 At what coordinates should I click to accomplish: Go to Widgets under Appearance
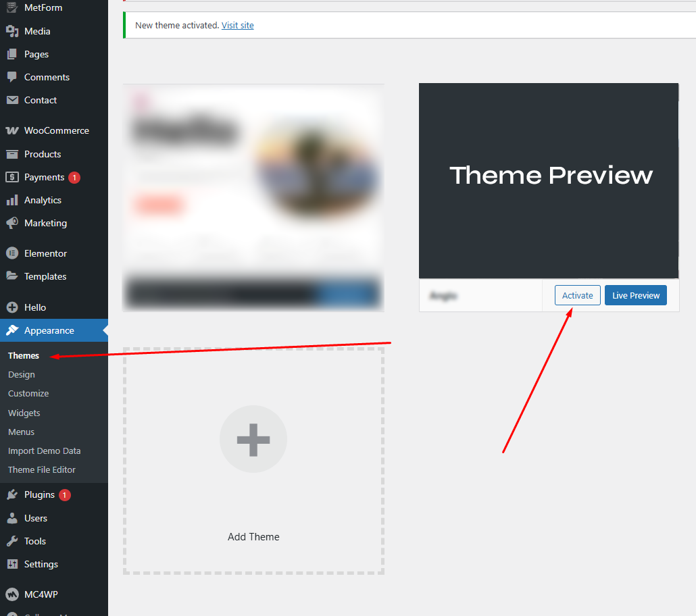coord(24,413)
